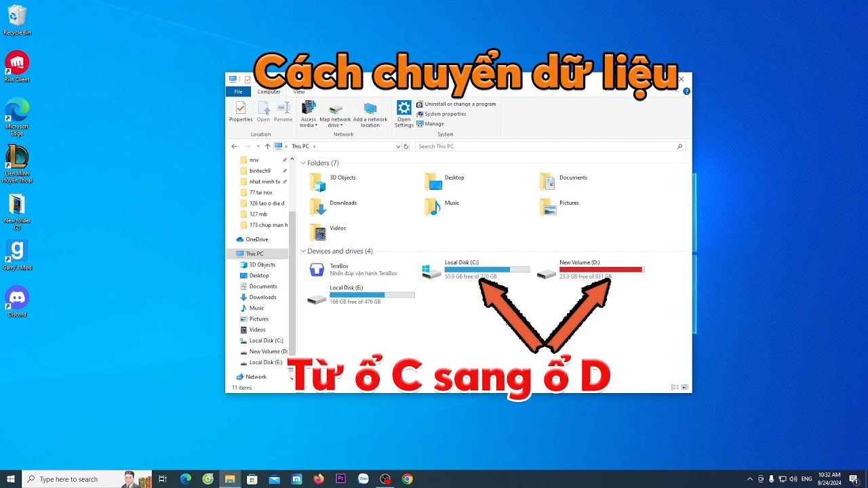Select Network in navigation pane
Image resolution: width=868 pixels, height=488 pixels.
click(x=251, y=377)
